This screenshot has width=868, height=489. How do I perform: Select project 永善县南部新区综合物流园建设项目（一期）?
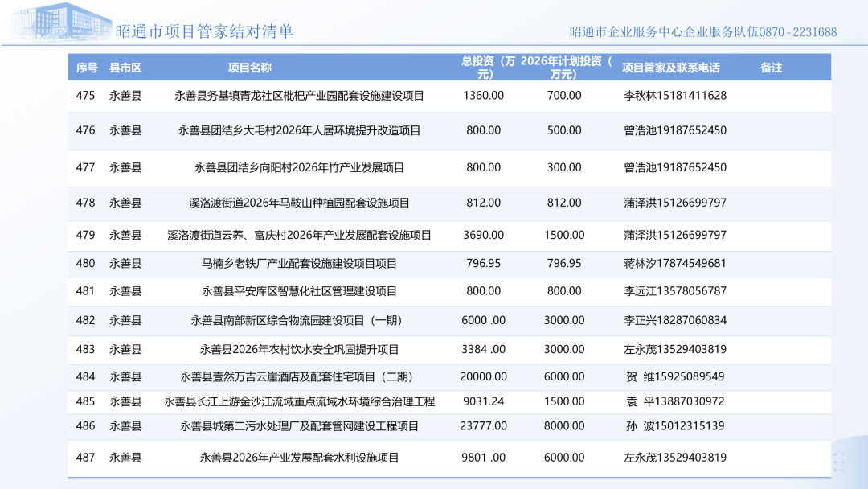pyautogui.click(x=297, y=321)
